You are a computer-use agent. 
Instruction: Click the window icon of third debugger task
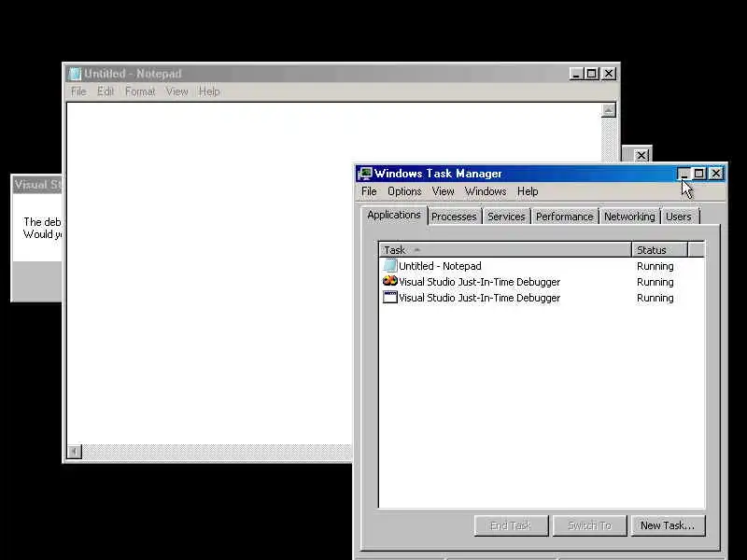click(390, 298)
